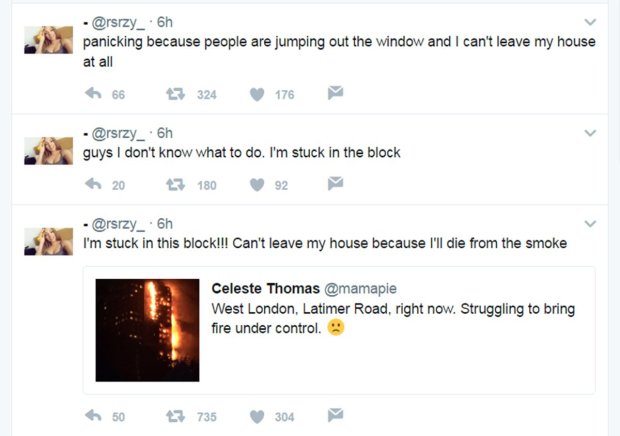This screenshot has height=436, width=620.
Task: Open the chevron menu on the "stuck in this block!!!" tweet
Action: click(590, 224)
